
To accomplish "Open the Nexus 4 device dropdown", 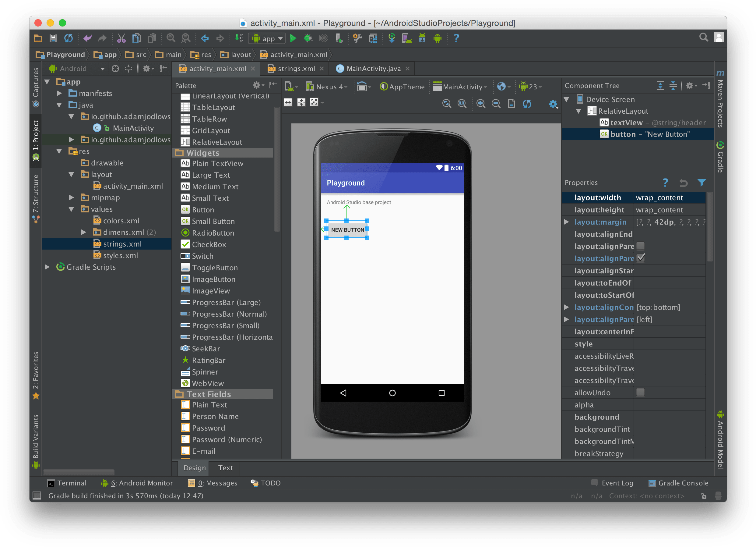I will pos(328,87).
